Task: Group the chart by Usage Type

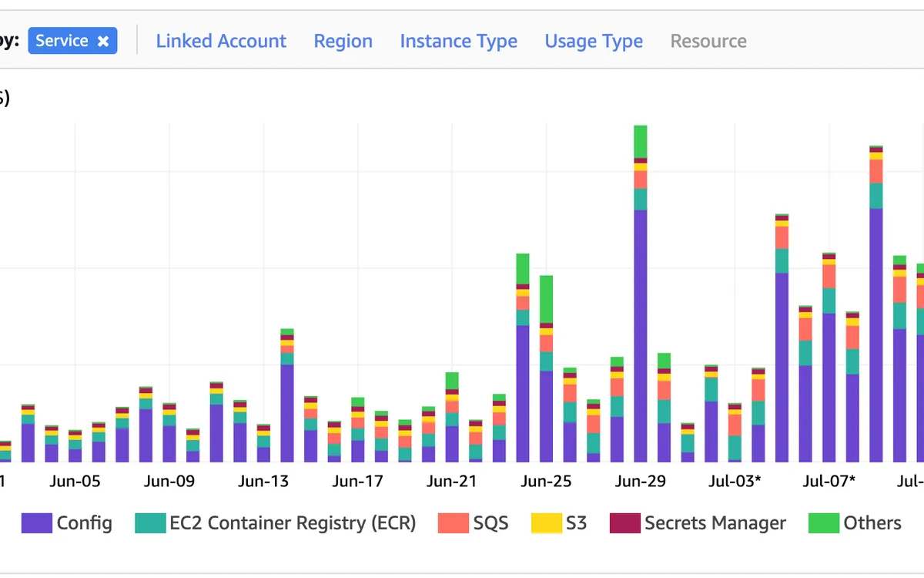Action: pyautogui.click(x=594, y=41)
